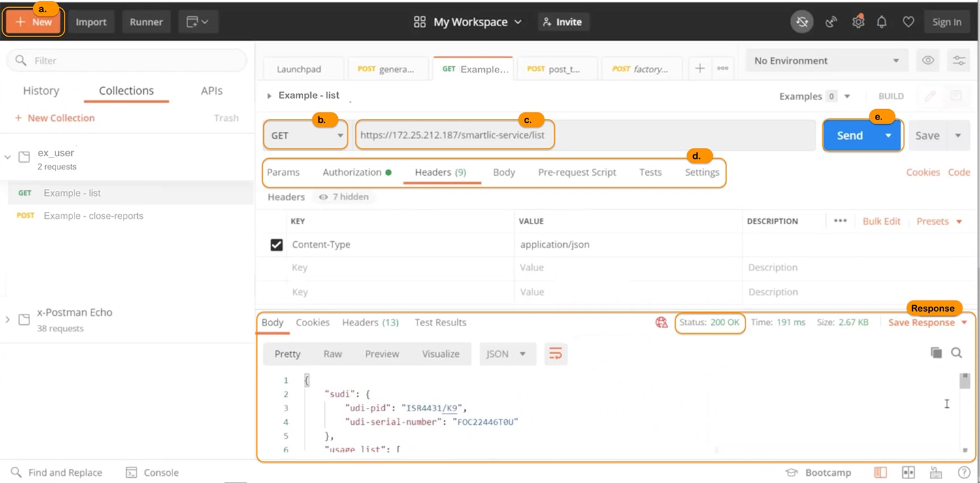The image size is (980, 483).
Task: Click the comments icon beside BUILD
Action: coord(956,96)
